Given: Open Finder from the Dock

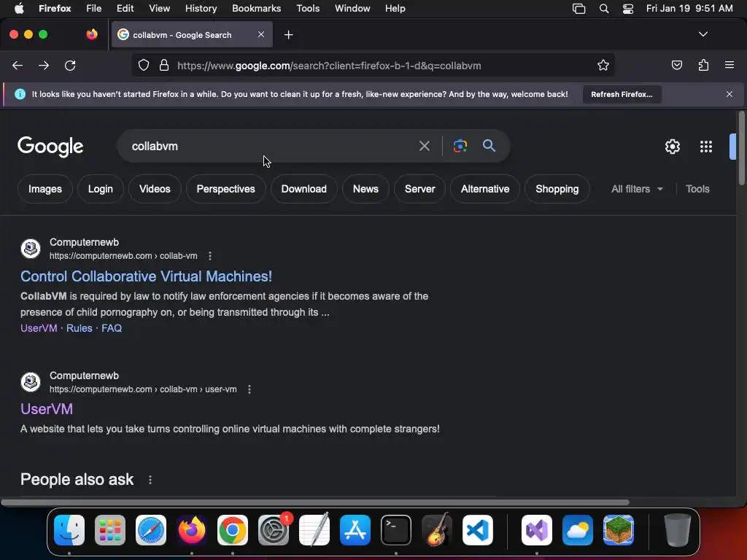Looking at the screenshot, I should (x=69, y=530).
